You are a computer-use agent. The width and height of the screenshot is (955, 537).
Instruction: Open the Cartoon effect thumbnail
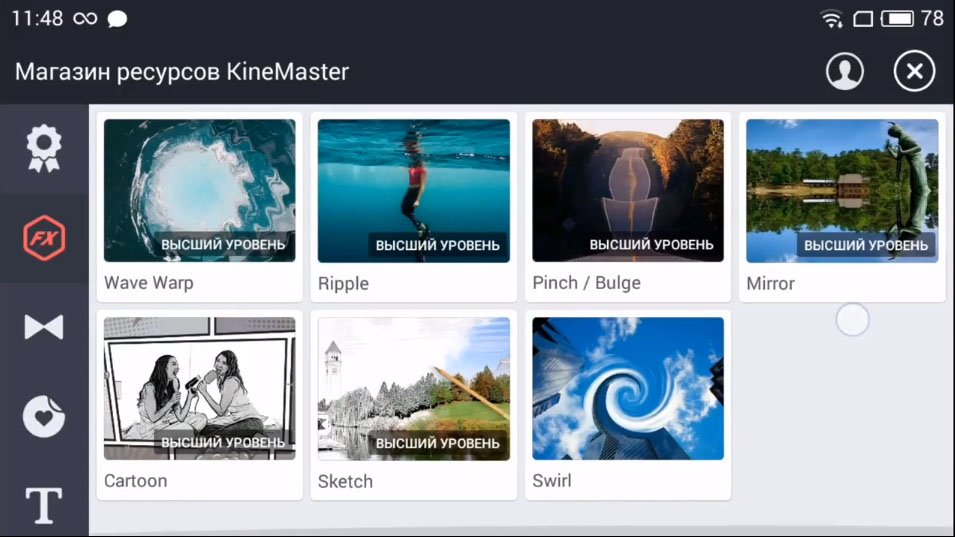coord(200,388)
